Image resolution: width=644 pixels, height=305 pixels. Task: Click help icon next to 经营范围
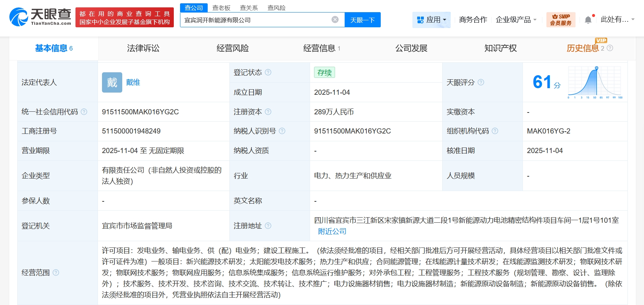coord(56,273)
